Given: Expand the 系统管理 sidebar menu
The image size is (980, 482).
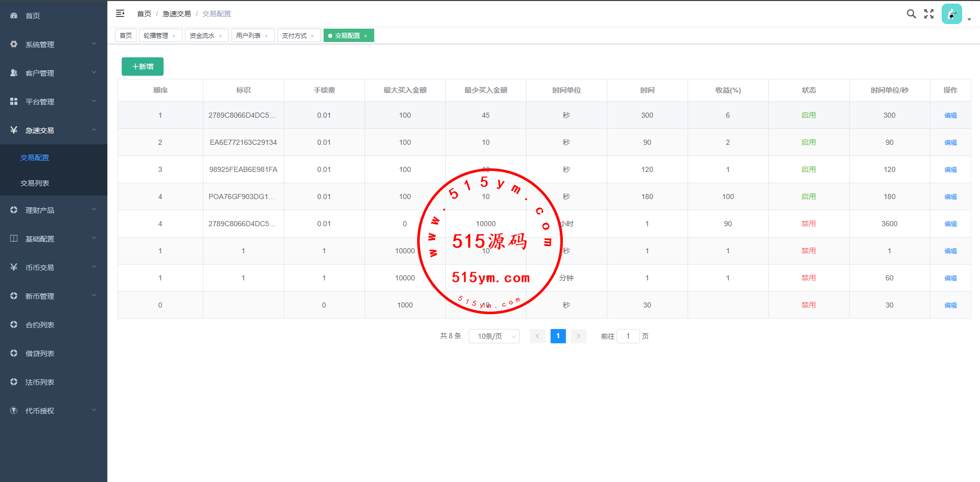Looking at the screenshot, I should pos(53,45).
